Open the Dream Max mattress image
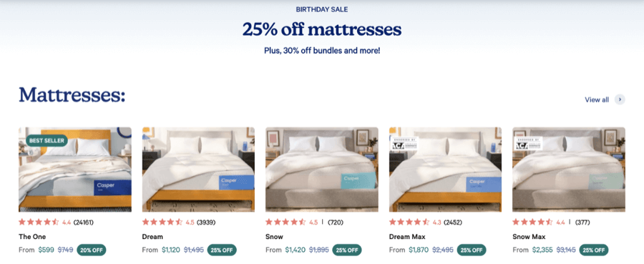The image size is (644, 264). click(x=445, y=169)
